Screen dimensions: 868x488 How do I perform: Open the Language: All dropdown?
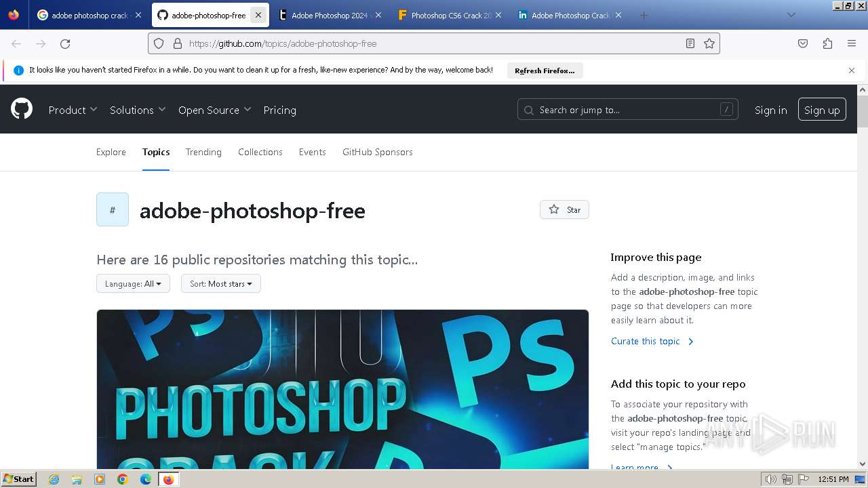point(133,283)
